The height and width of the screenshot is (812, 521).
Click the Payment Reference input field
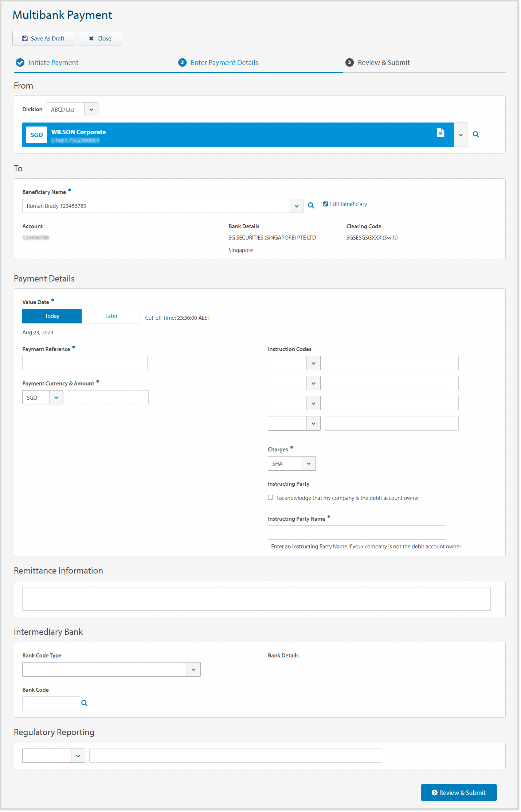85,363
